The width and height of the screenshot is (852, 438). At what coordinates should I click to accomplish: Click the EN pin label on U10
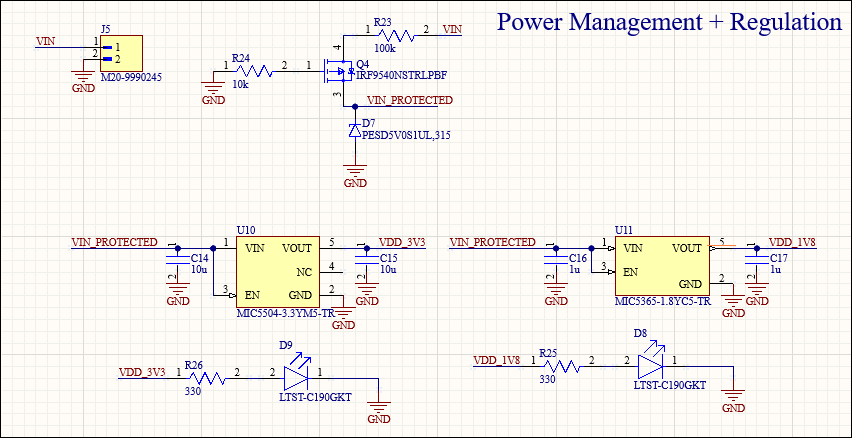click(252, 296)
